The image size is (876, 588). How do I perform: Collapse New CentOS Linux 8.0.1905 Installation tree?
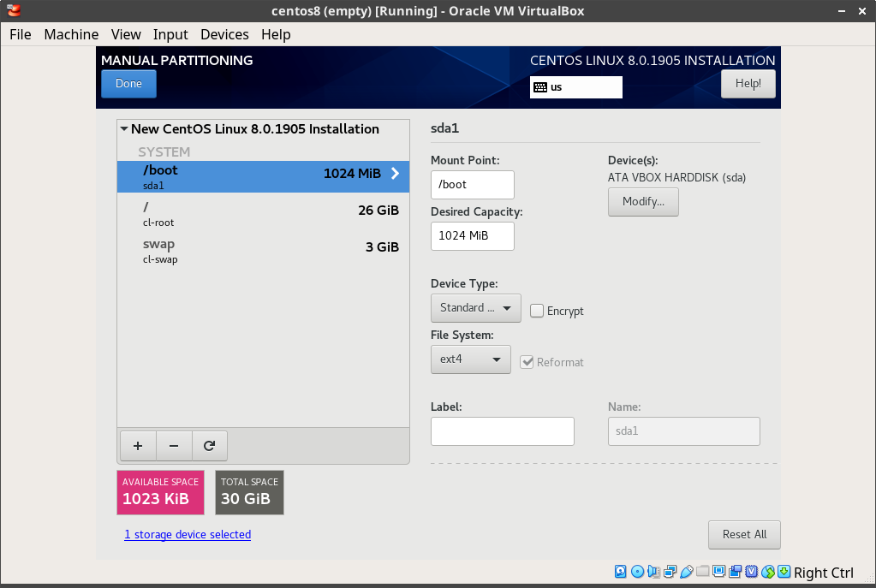(124, 128)
